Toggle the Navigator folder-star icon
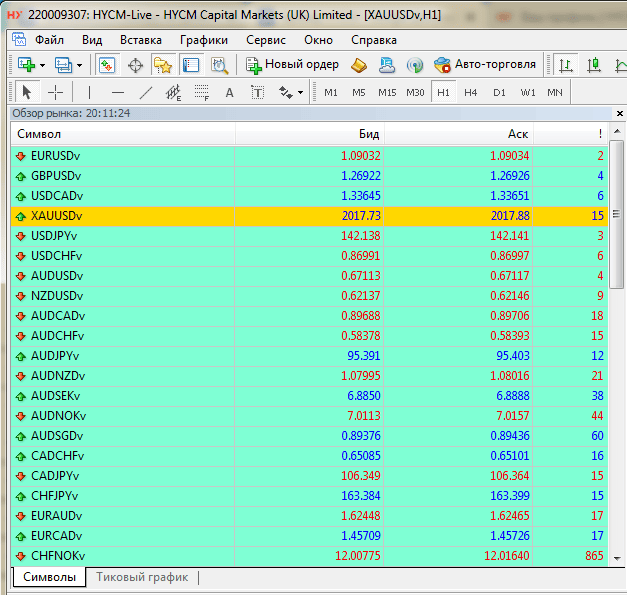Image resolution: width=627 pixels, height=595 pixels. (163, 65)
